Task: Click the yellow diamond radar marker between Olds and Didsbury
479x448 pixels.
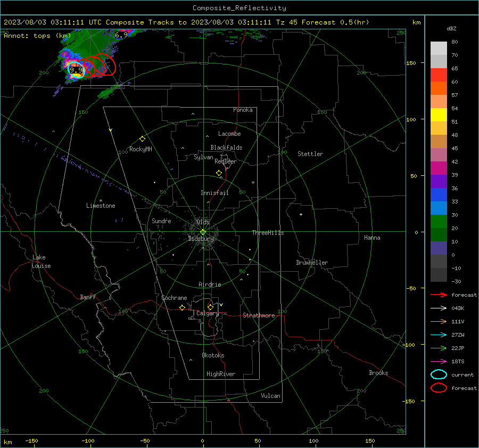Action: (203, 232)
